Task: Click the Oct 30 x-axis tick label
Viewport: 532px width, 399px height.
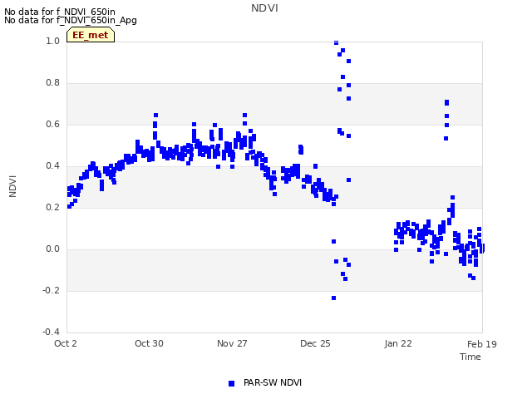Action: (x=149, y=343)
